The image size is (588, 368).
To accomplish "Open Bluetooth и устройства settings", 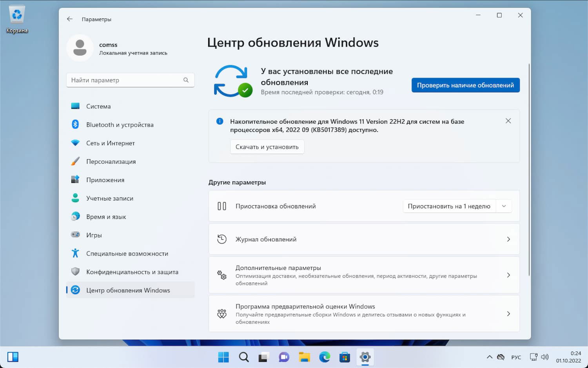I will pyautogui.click(x=131, y=125).
